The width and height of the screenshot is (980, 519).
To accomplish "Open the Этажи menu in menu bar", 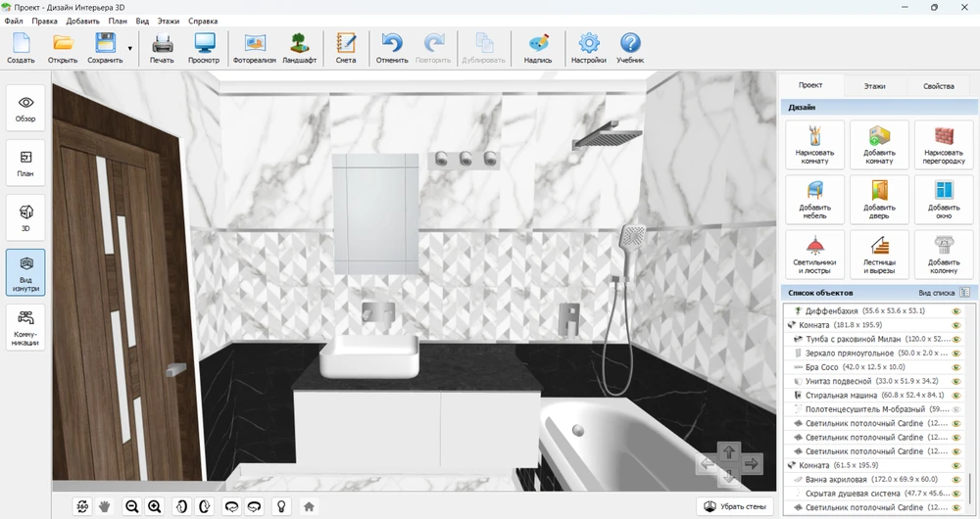I will tap(169, 21).
